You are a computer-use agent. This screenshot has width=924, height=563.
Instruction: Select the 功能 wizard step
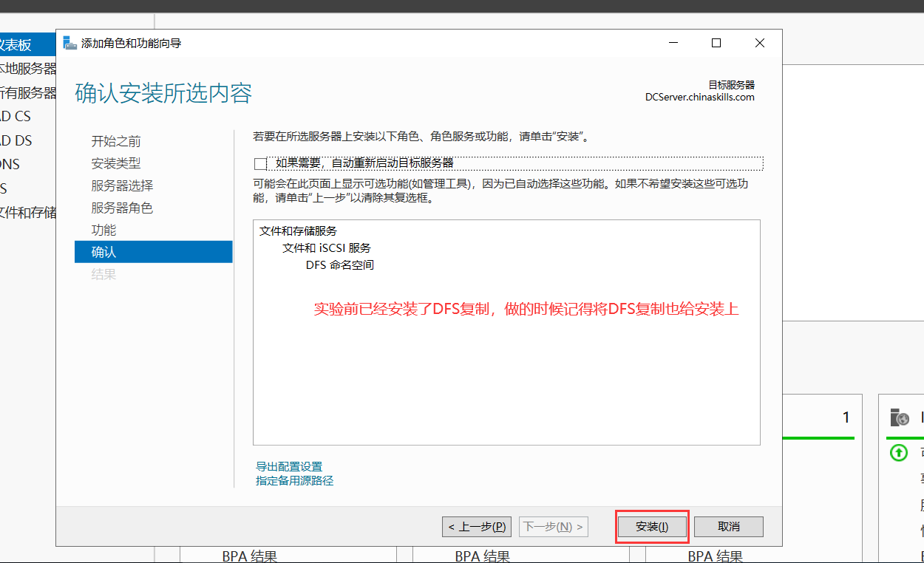click(103, 230)
